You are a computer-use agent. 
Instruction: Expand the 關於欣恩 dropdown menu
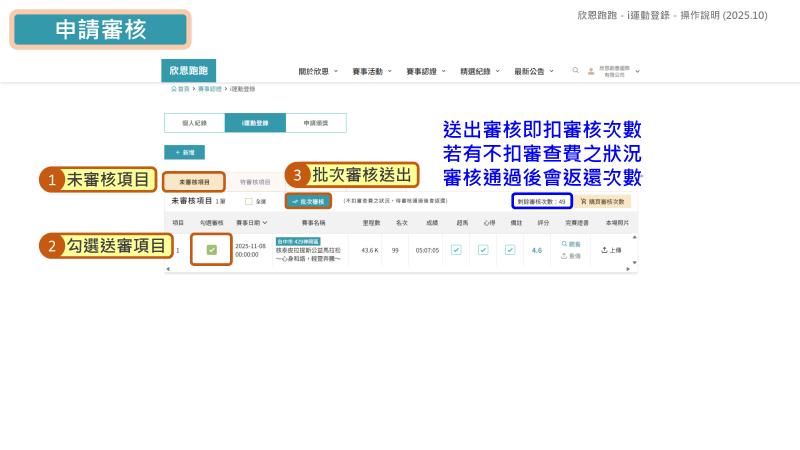[318, 71]
